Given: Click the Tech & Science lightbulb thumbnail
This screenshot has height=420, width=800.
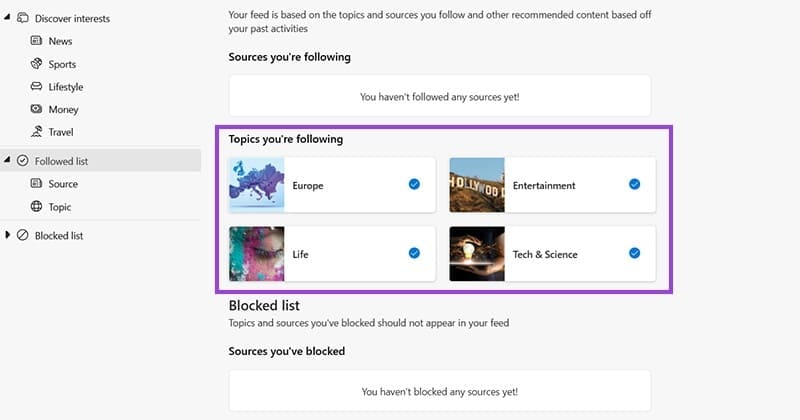Looking at the screenshot, I should click(477, 253).
